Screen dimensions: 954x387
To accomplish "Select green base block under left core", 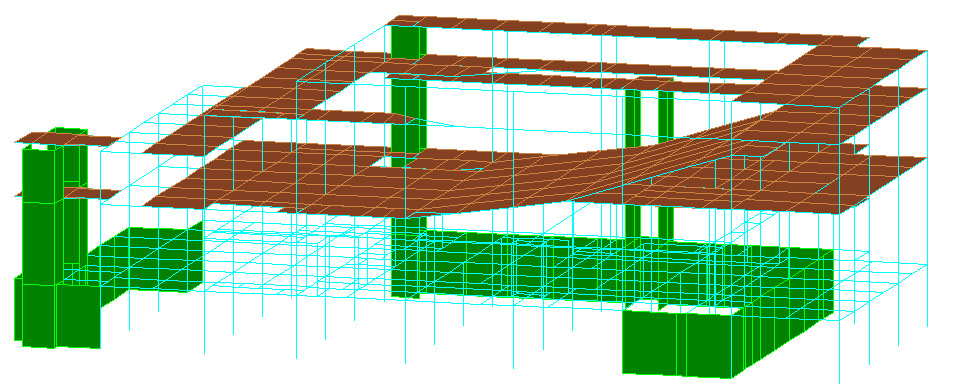I will coord(58,313).
